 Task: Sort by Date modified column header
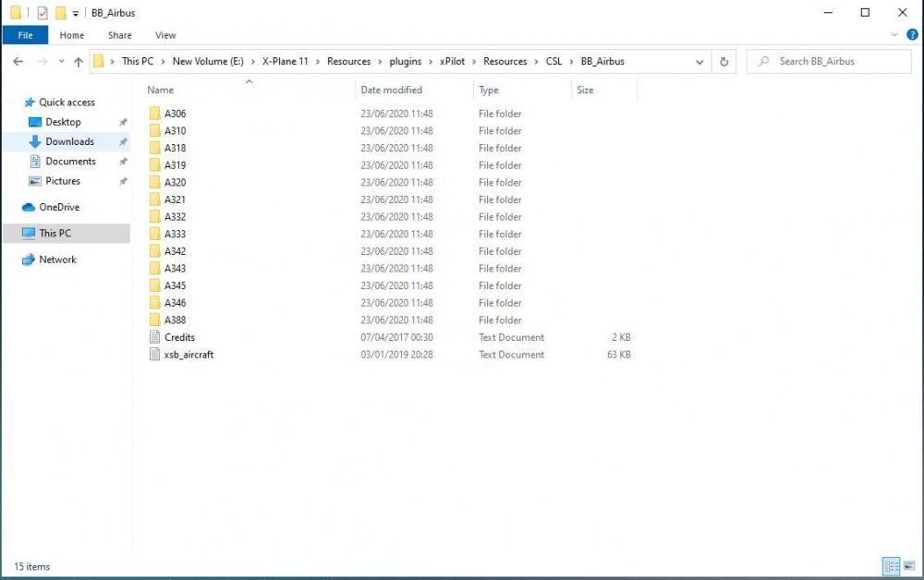click(391, 91)
